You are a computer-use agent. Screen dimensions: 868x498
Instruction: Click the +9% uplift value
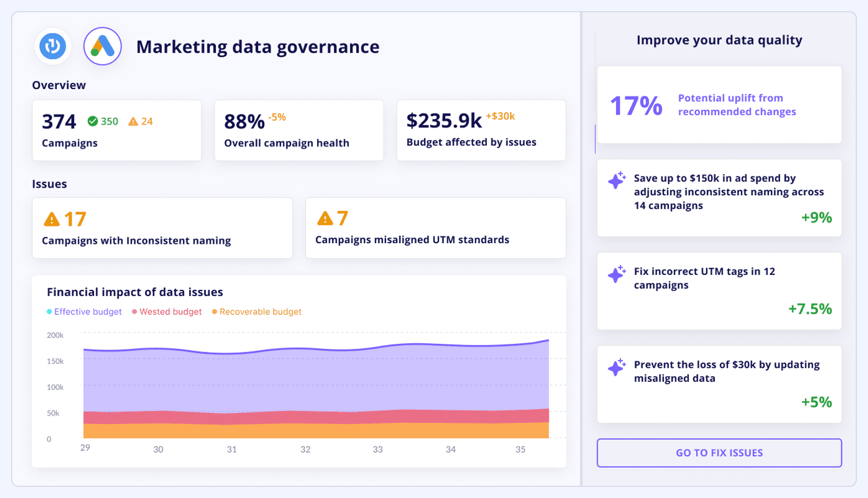click(x=818, y=219)
